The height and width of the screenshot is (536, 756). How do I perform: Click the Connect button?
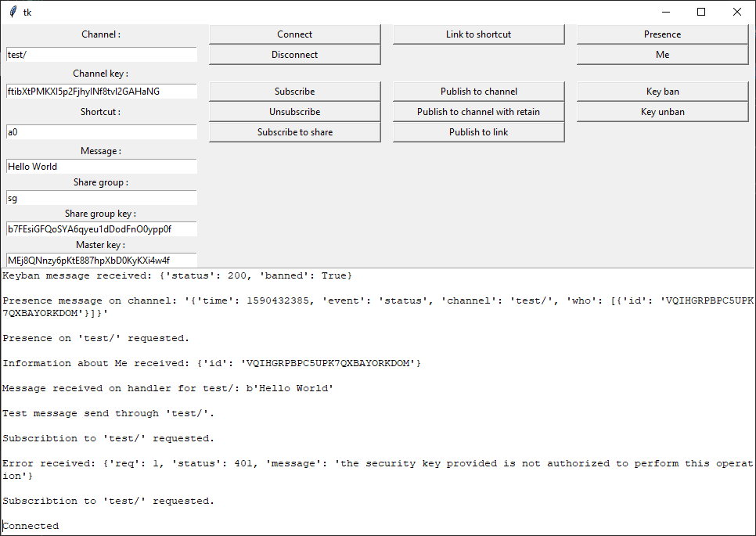tap(294, 34)
